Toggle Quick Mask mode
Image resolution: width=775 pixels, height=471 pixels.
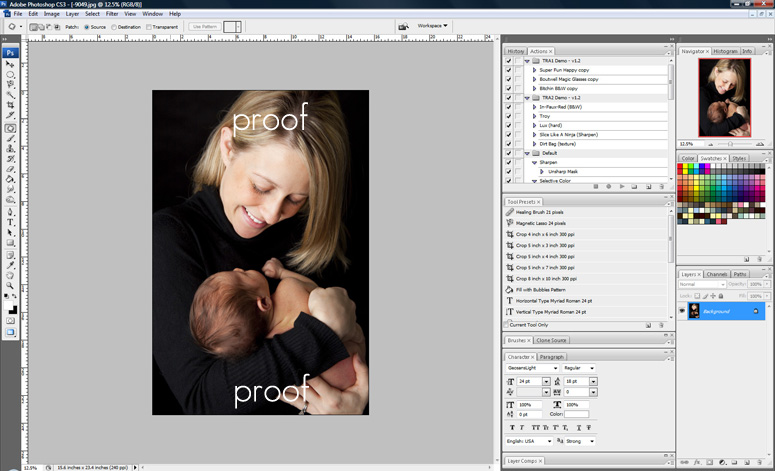[10, 321]
